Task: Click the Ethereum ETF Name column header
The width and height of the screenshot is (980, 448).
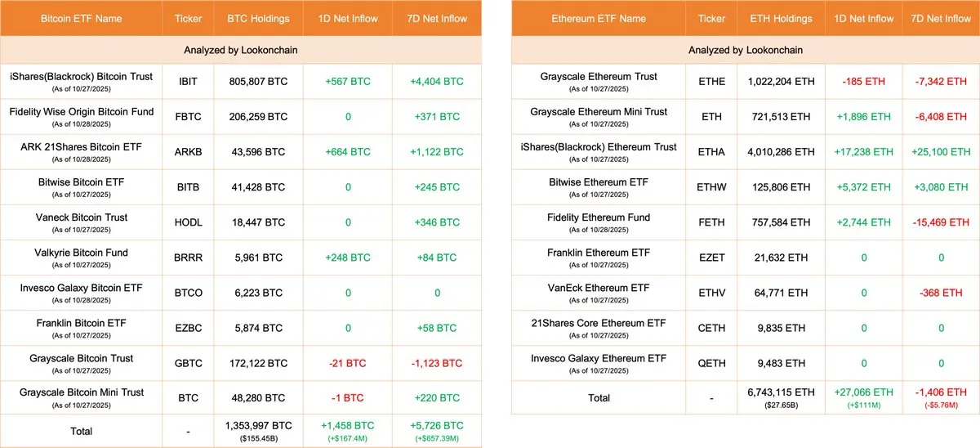Action: [x=599, y=18]
